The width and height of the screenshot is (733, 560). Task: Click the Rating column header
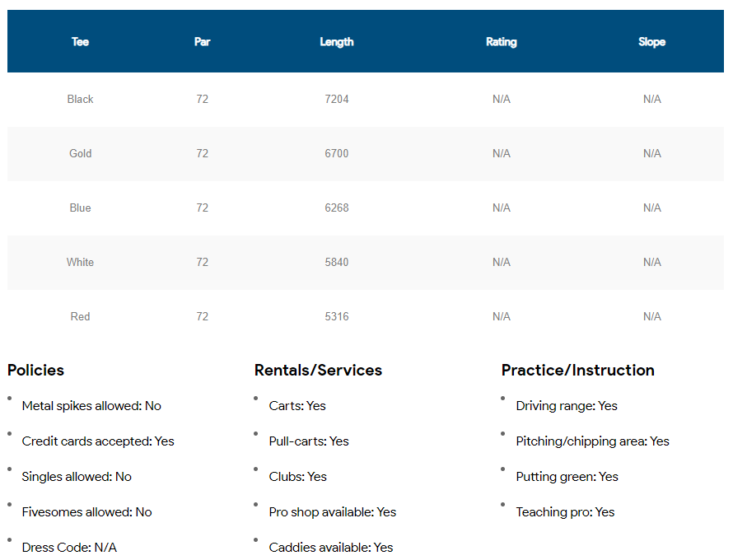(501, 42)
